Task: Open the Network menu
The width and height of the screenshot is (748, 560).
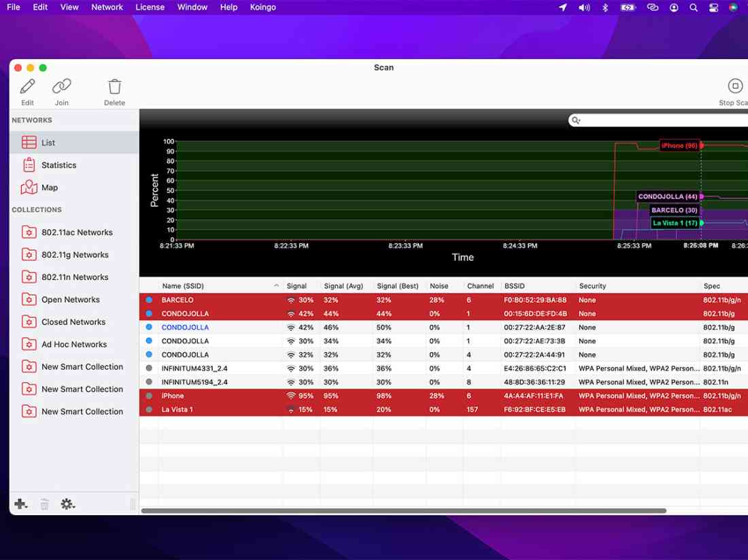Action: coord(107,7)
